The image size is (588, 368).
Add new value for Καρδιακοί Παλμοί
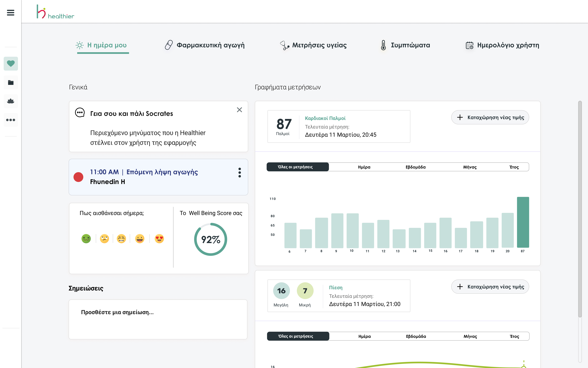click(x=490, y=117)
